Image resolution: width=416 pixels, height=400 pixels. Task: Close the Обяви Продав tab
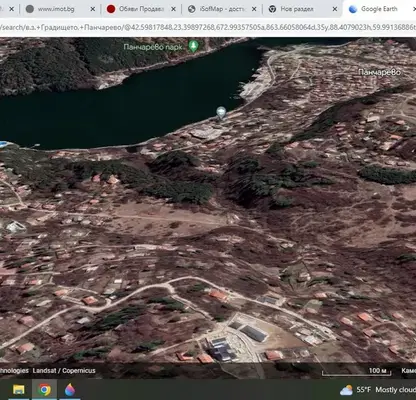[173, 9]
